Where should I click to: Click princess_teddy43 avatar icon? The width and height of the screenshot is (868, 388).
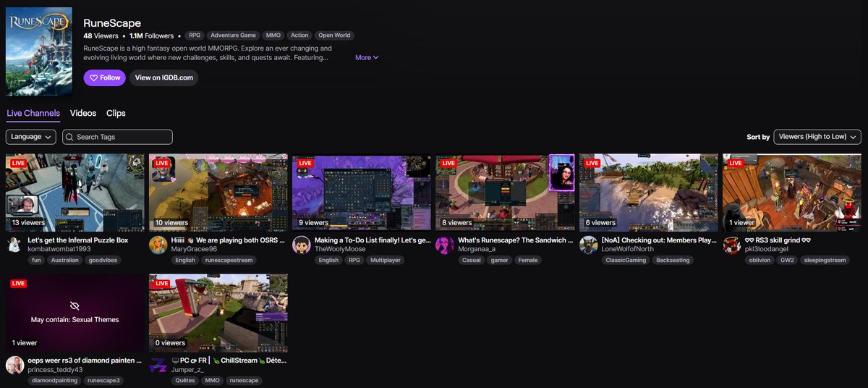pos(14,366)
